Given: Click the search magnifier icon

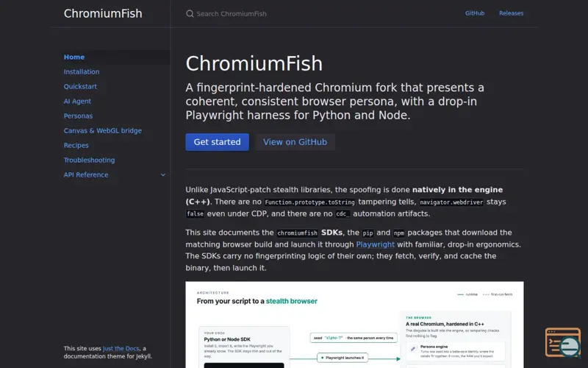Looking at the screenshot, I should click(190, 14).
